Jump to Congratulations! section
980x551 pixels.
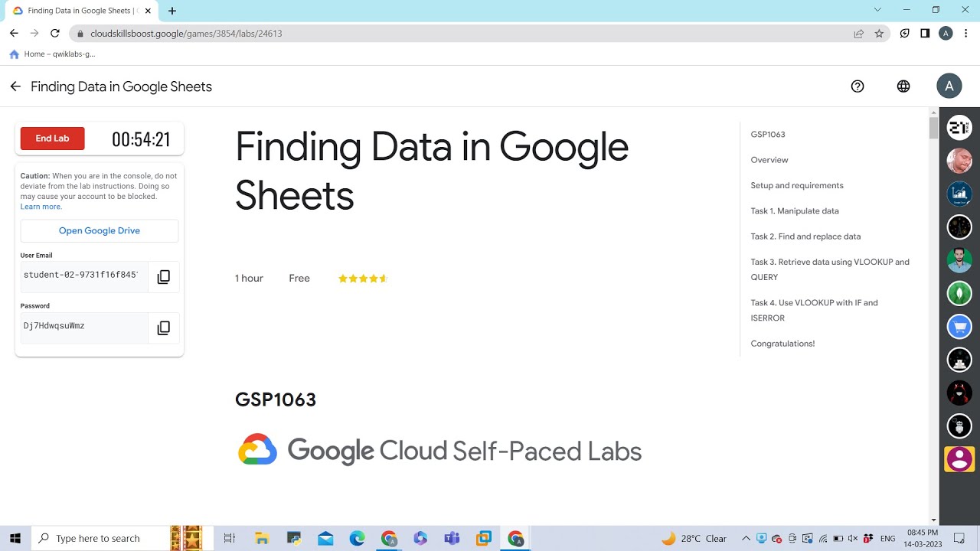pyautogui.click(x=782, y=344)
